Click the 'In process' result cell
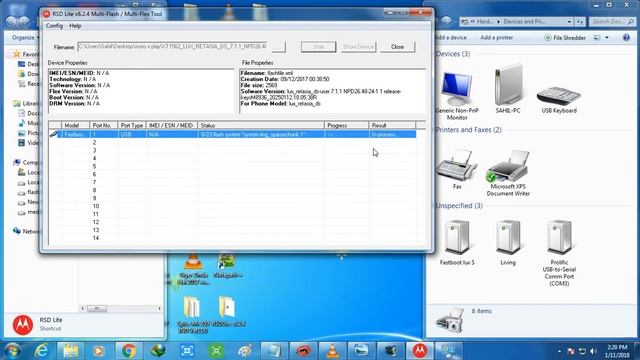 392,134
